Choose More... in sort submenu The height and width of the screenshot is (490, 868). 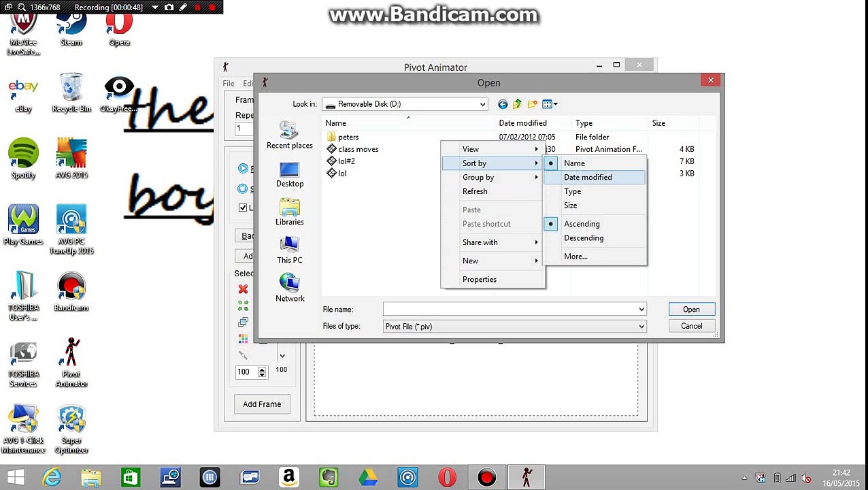(x=595, y=257)
